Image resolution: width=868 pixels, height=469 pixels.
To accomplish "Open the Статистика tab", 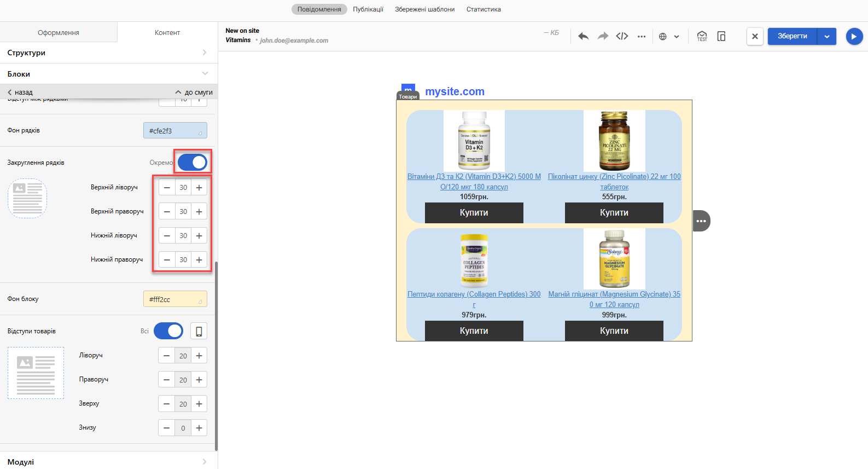I will 483,9.
